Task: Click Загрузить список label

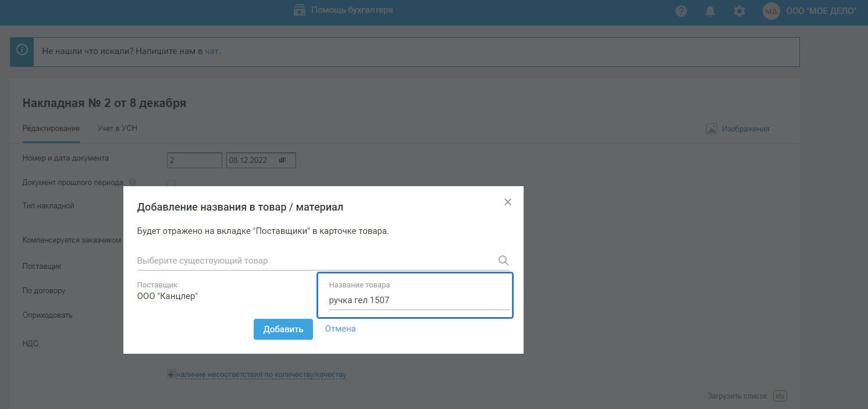Action: [x=738, y=396]
